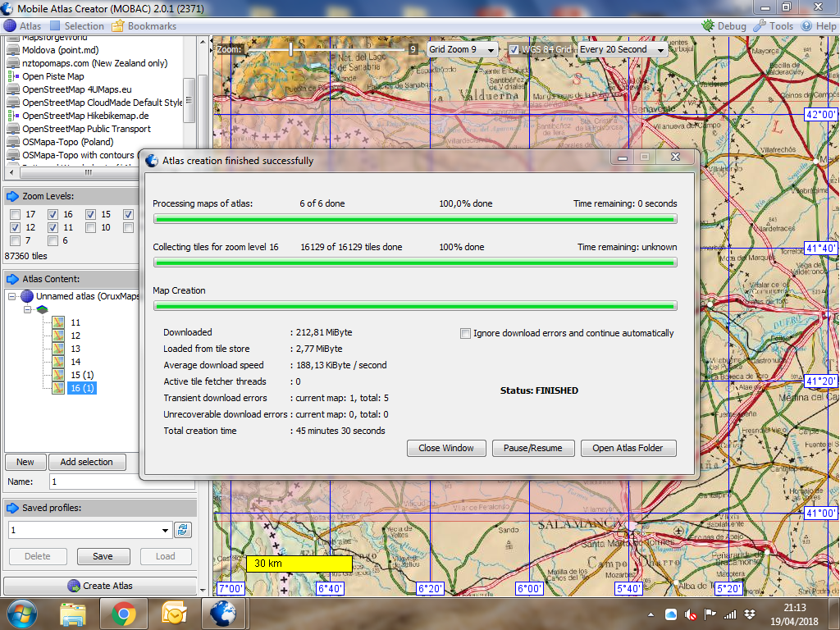Image resolution: width=840 pixels, height=630 pixels.
Task: Adjust the map Zoom slider
Action: click(290, 49)
